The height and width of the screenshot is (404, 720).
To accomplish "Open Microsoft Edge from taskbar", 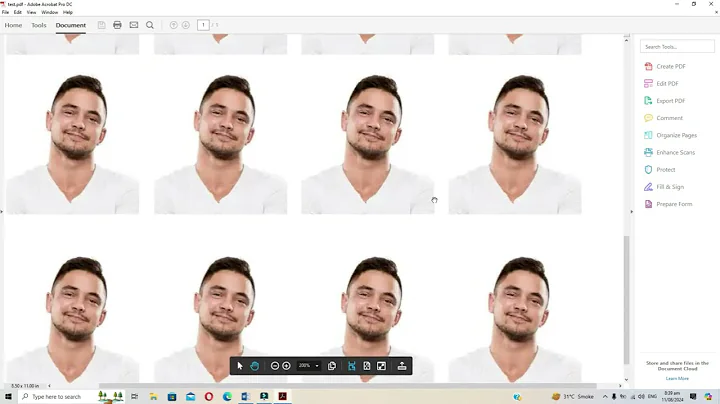I will [227, 396].
